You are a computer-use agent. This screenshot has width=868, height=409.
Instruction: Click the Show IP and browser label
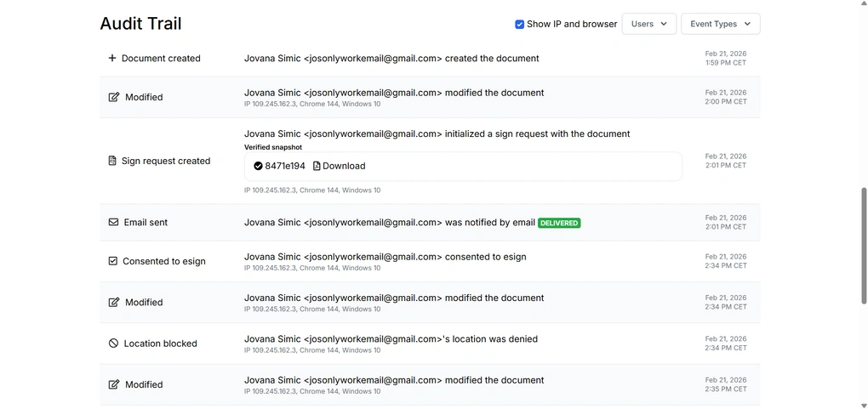click(x=572, y=24)
